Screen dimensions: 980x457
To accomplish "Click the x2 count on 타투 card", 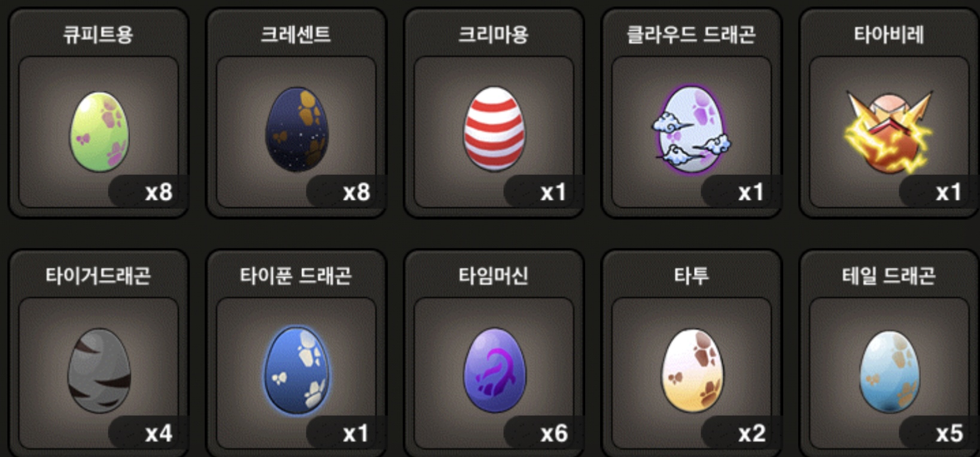I will (x=751, y=433).
